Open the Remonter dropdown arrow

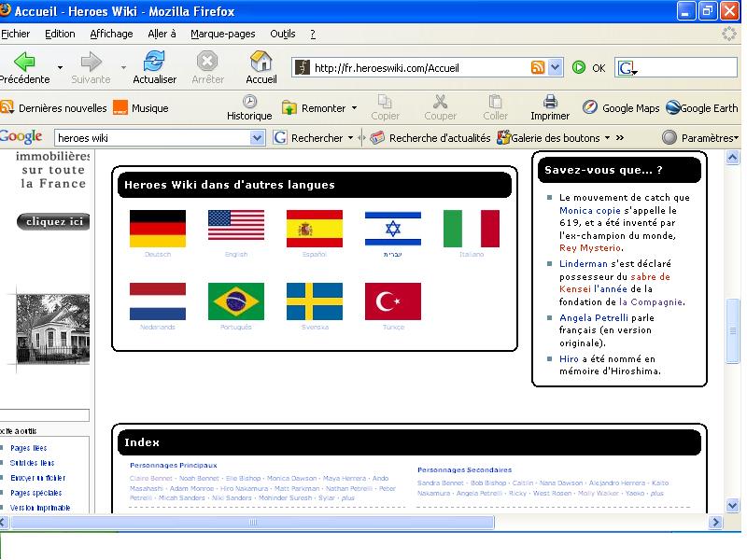click(354, 108)
